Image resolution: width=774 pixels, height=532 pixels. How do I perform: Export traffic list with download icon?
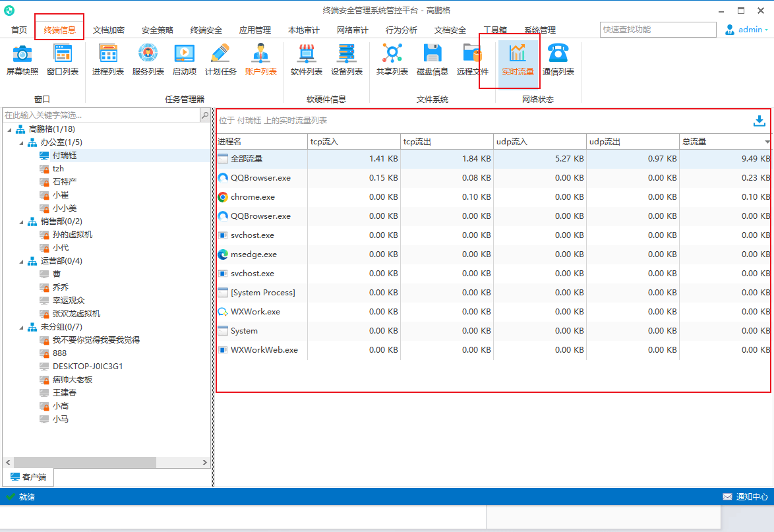point(759,121)
